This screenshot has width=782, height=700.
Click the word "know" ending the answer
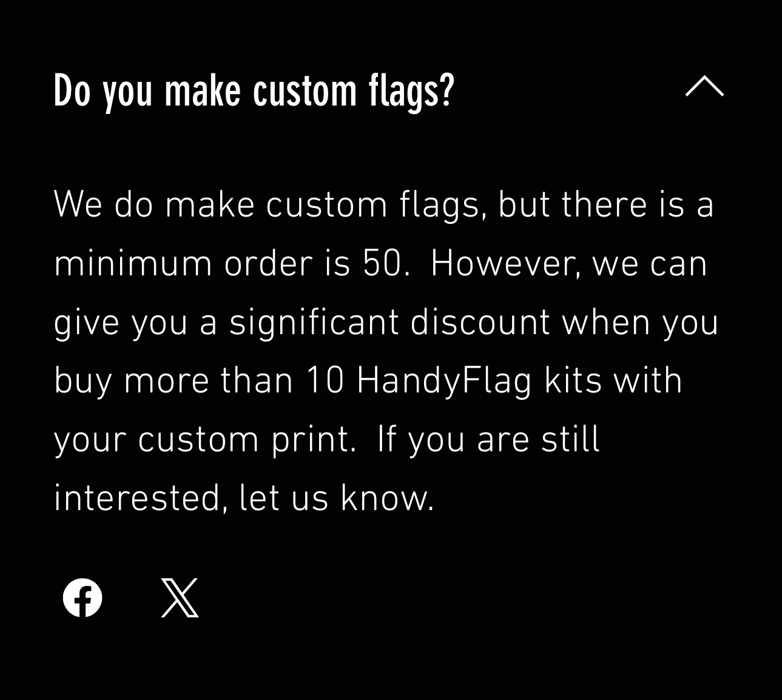tap(386, 499)
